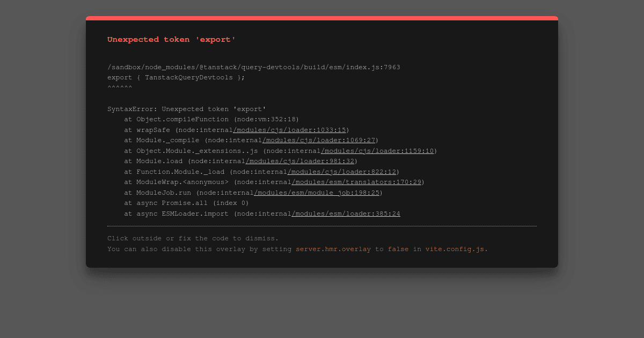
Task: Open the cjs/loader:981:32 link for Module.load
Action: [x=300, y=161]
